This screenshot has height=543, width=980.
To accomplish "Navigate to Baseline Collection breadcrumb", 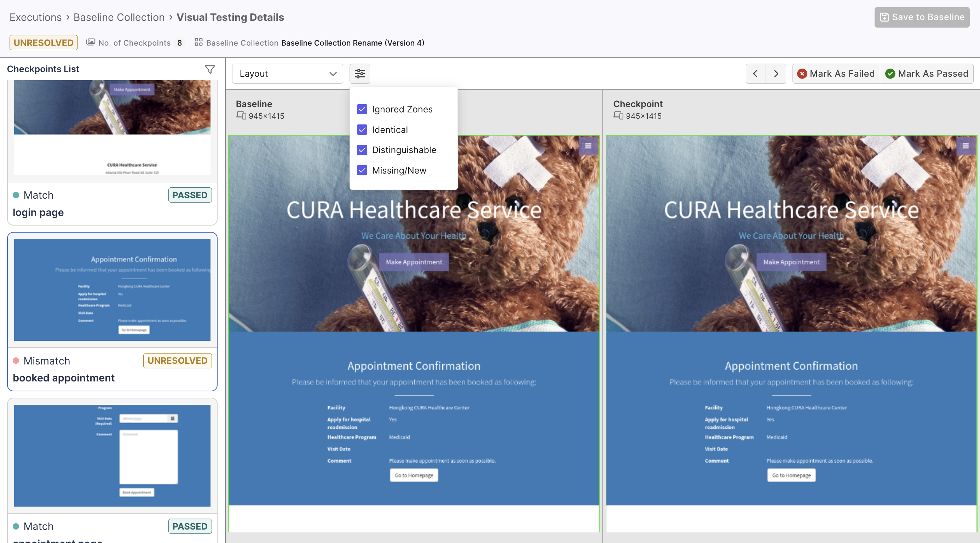I will [x=119, y=17].
